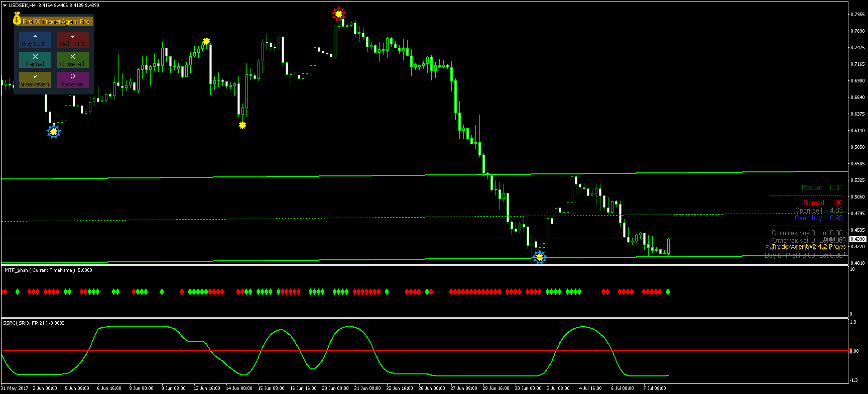Click the red star marker at the chart top
868x394 pixels.
point(339,14)
